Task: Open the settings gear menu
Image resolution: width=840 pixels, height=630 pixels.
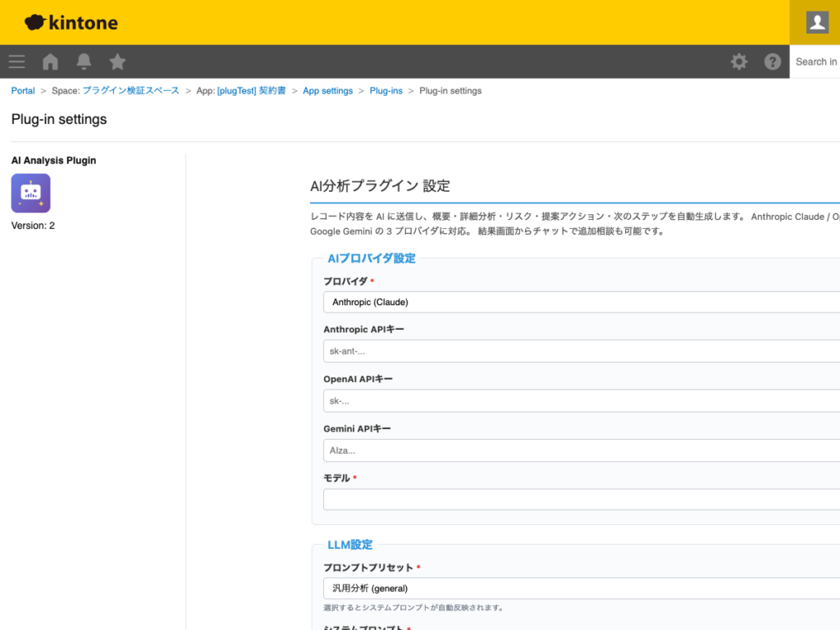Action: 738,62
